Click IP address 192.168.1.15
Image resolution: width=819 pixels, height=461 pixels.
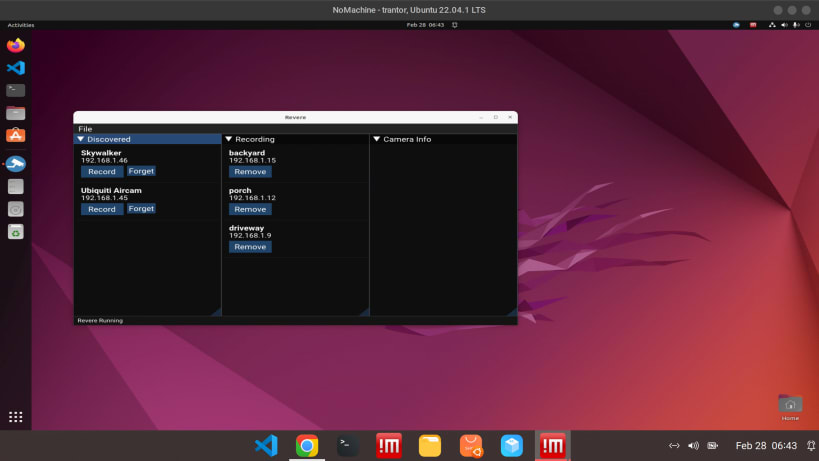pyautogui.click(x=252, y=160)
